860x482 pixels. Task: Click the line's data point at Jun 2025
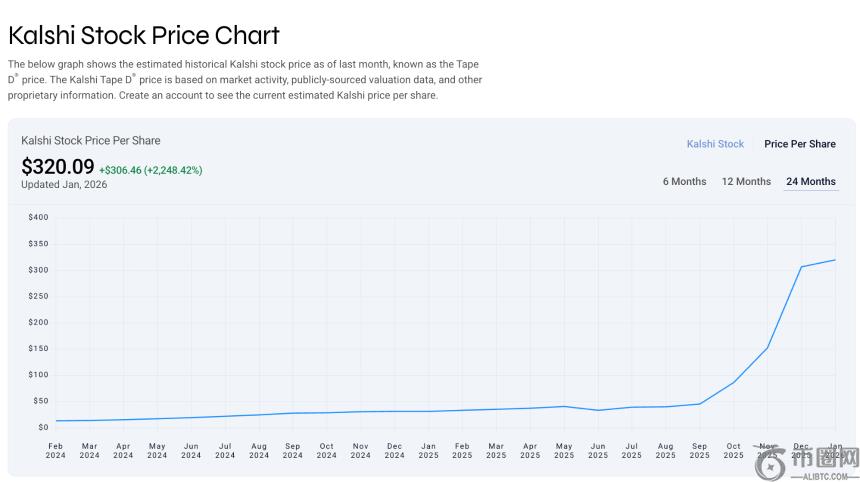click(x=598, y=410)
